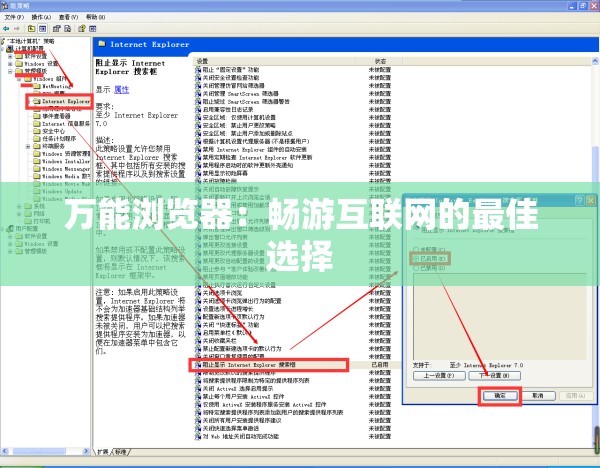Click the 上一设置(P) button

[439, 375]
